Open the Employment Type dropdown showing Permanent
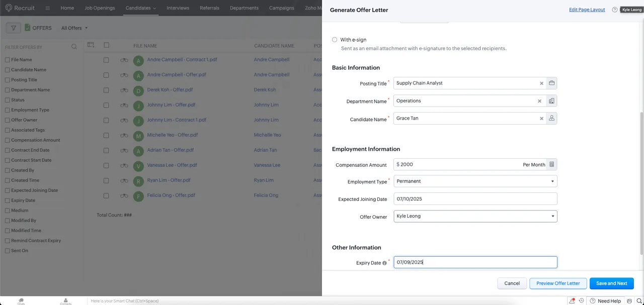The width and height of the screenshot is (644, 305). tap(475, 181)
